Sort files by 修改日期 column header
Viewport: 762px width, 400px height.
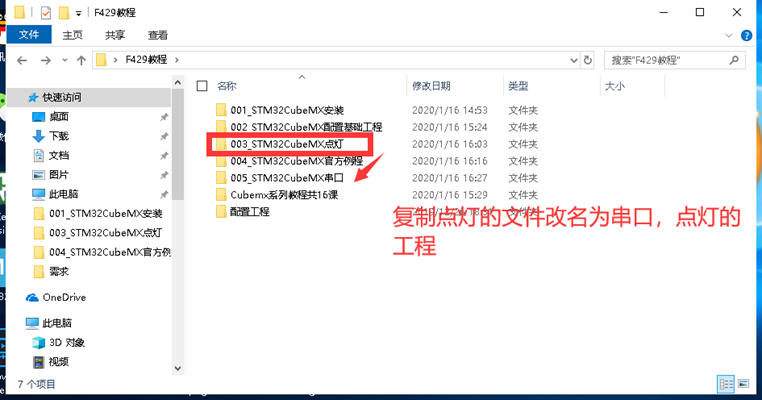[x=431, y=86]
